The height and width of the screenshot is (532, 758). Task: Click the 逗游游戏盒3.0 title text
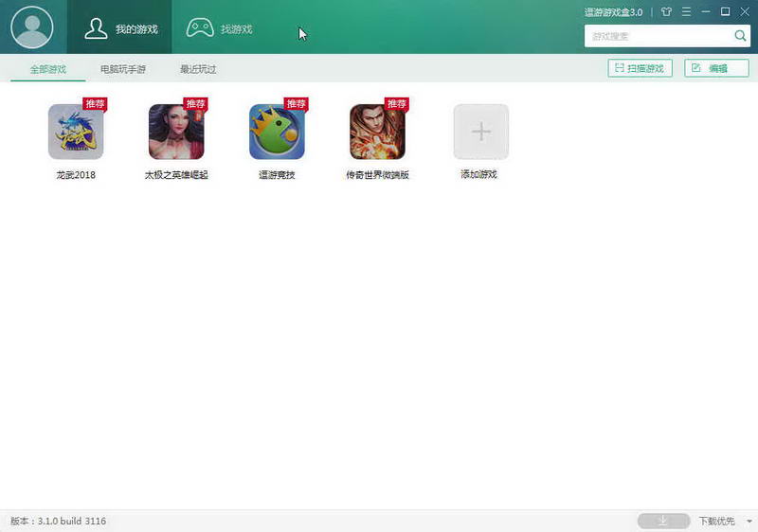tap(613, 12)
